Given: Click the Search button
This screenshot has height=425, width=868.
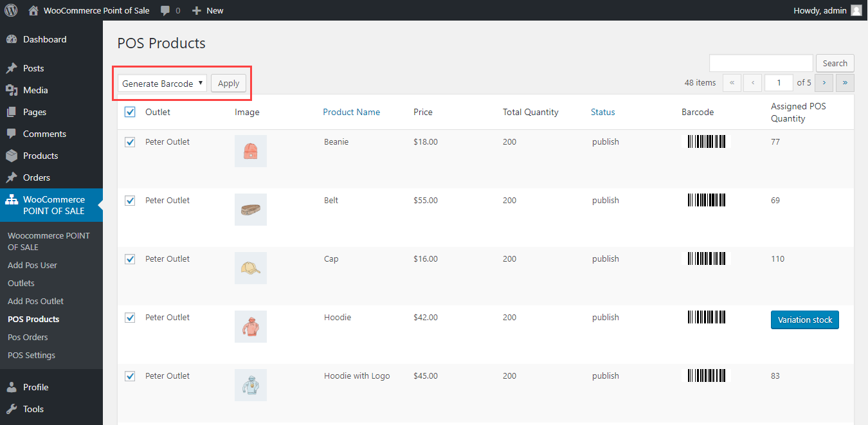Looking at the screenshot, I should (x=835, y=63).
